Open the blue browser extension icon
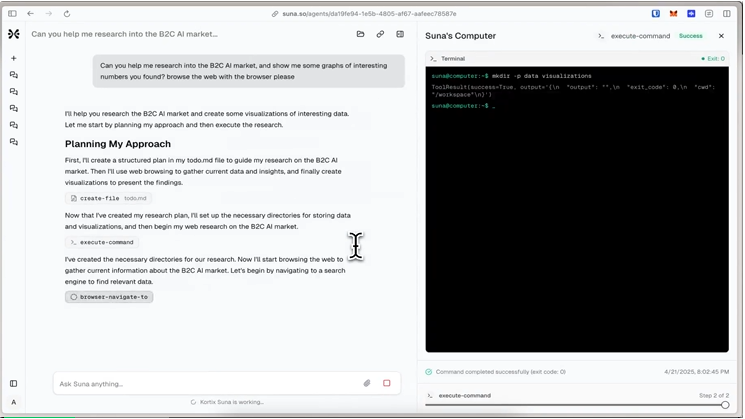 (x=691, y=14)
